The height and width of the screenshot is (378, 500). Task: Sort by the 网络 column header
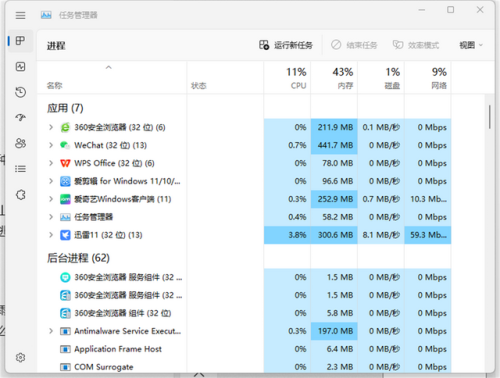(428, 78)
